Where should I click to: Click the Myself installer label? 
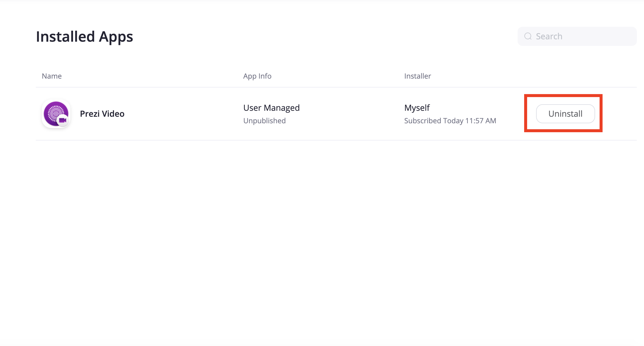click(417, 108)
